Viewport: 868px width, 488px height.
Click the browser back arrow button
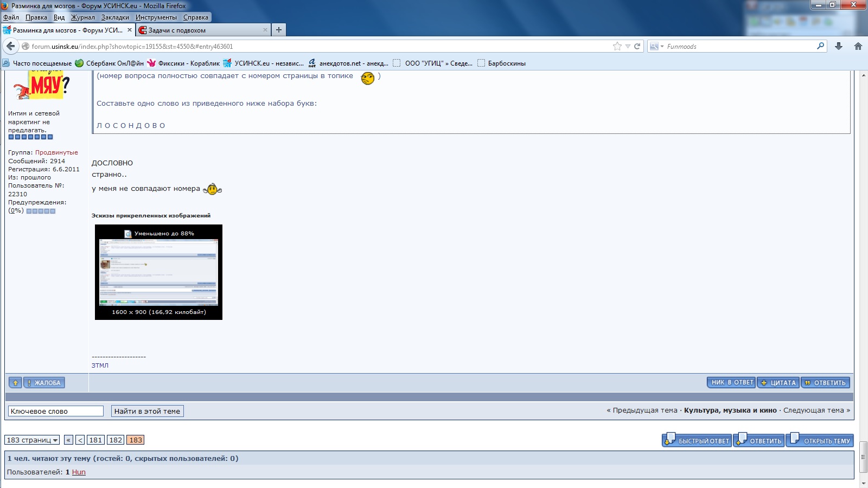[11, 46]
